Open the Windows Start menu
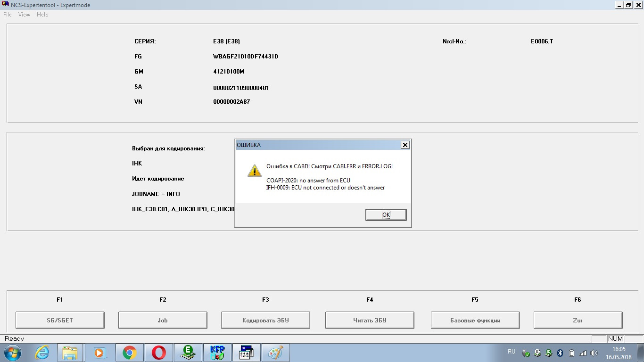Image resolution: width=644 pixels, height=362 pixels. click(x=13, y=353)
